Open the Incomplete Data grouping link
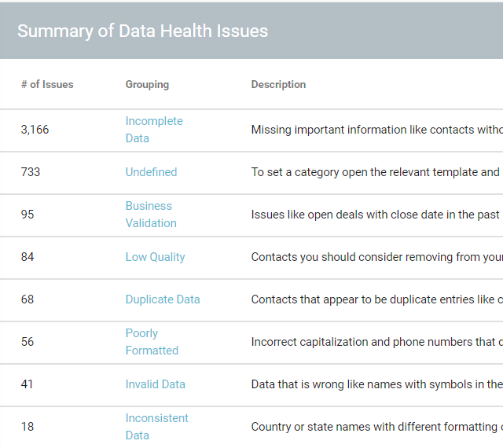The height and width of the screenshot is (448, 503). pos(154,130)
